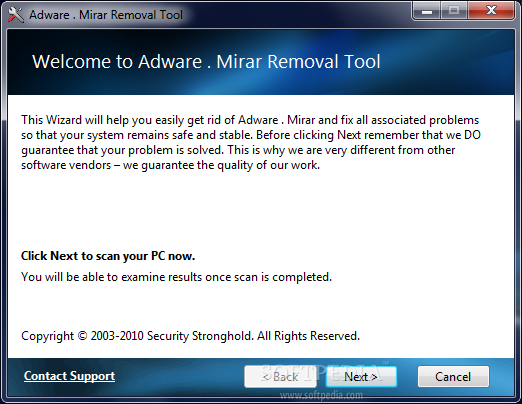522x404 pixels.
Task: Click the 'You will be able to examine results' line
Action: 176,277
